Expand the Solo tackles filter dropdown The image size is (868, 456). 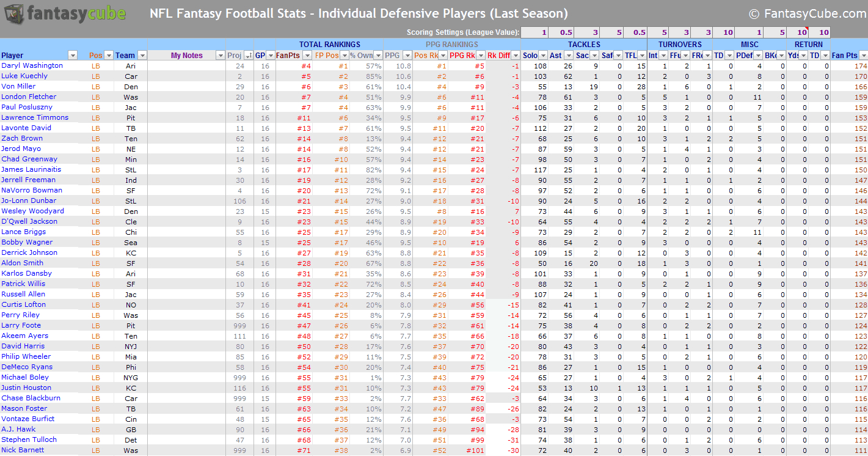[543, 56]
